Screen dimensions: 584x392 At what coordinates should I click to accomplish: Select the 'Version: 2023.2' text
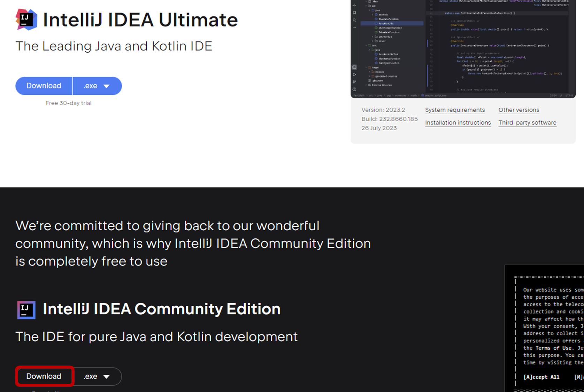click(x=383, y=110)
